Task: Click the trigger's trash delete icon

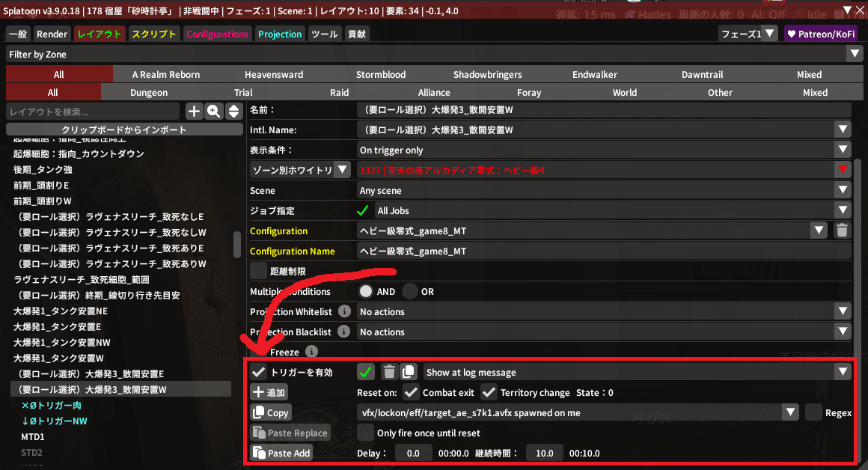Action: point(389,372)
